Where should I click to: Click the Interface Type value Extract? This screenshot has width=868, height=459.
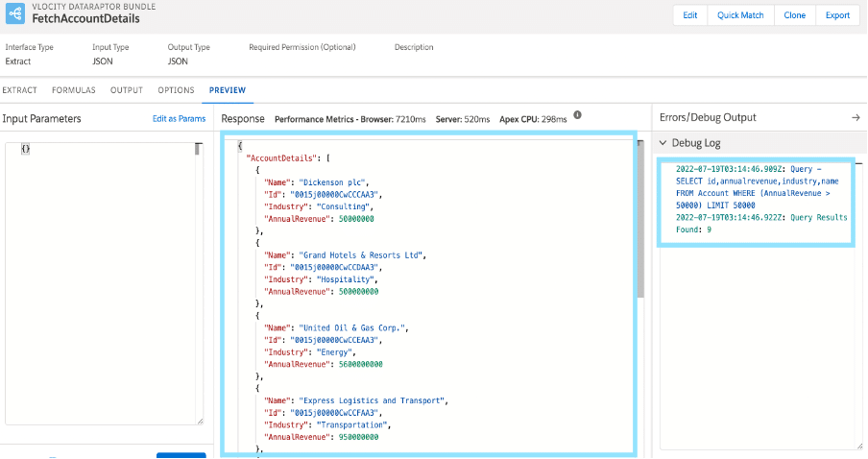(x=18, y=61)
